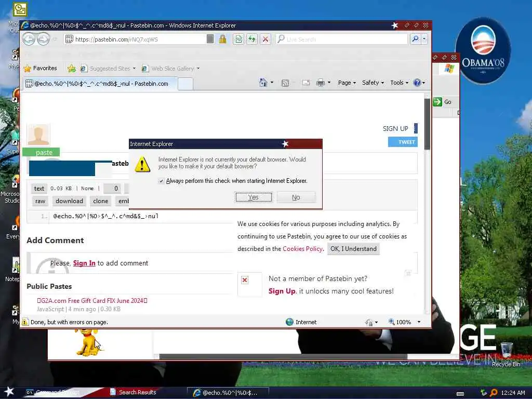
Task: Click the text syntax label button
Action: (x=39, y=189)
